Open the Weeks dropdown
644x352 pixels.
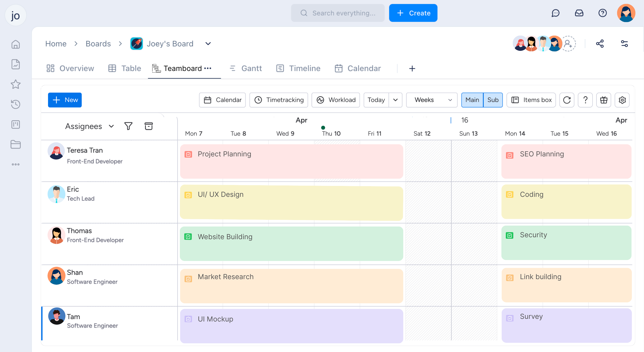432,100
